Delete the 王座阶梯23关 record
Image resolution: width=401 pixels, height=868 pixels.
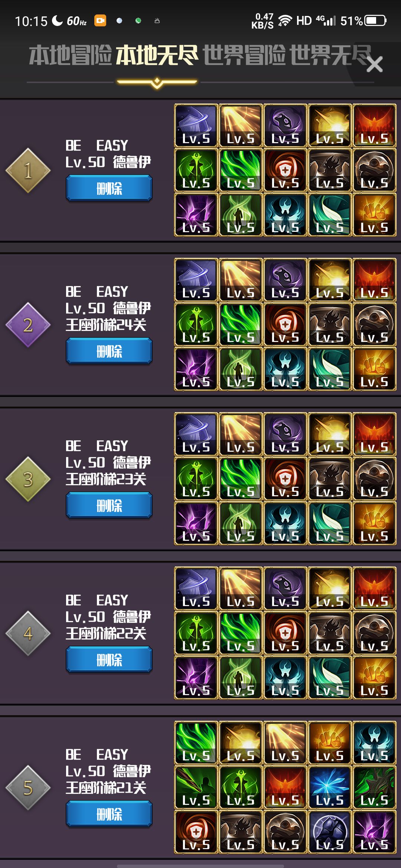tap(109, 505)
